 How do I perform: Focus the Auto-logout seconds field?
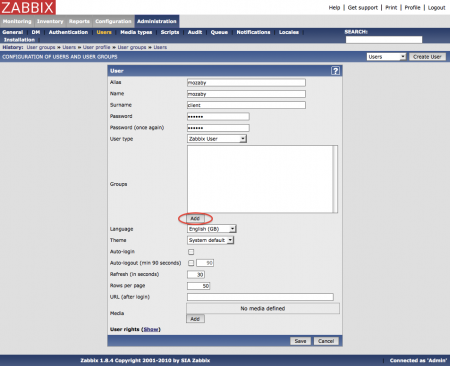(205, 263)
